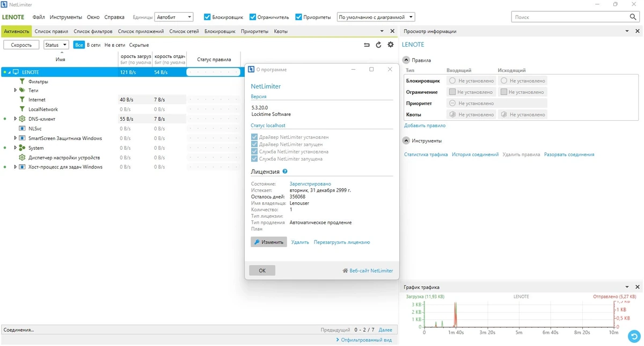Expand the Теги tree node

point(16,90)
